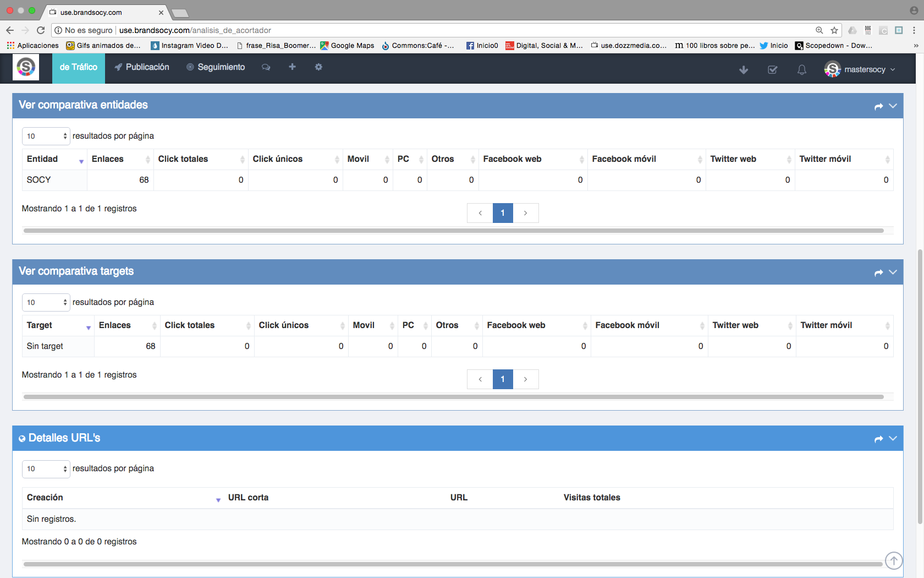Image resolution: width=924 pixels, height=578 pixels.
Task: Open entidades results-per-page dropdown
Action: [x=46, y=136]
